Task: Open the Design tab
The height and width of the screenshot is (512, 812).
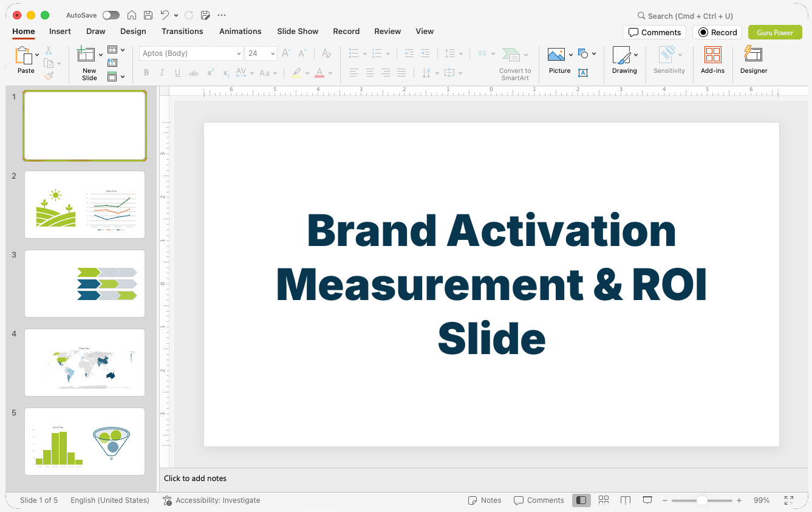Action: [133, 32]
